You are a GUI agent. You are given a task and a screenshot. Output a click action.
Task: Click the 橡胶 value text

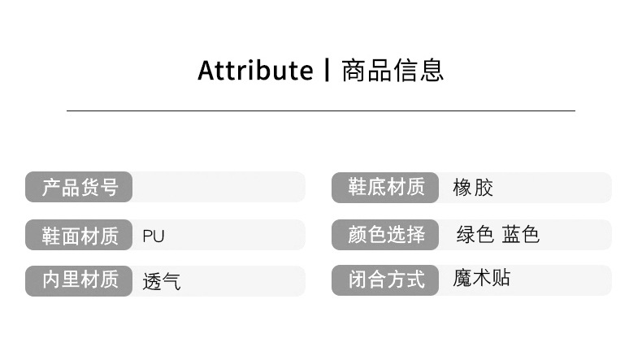pyautogui.click(x=472, y=188)
